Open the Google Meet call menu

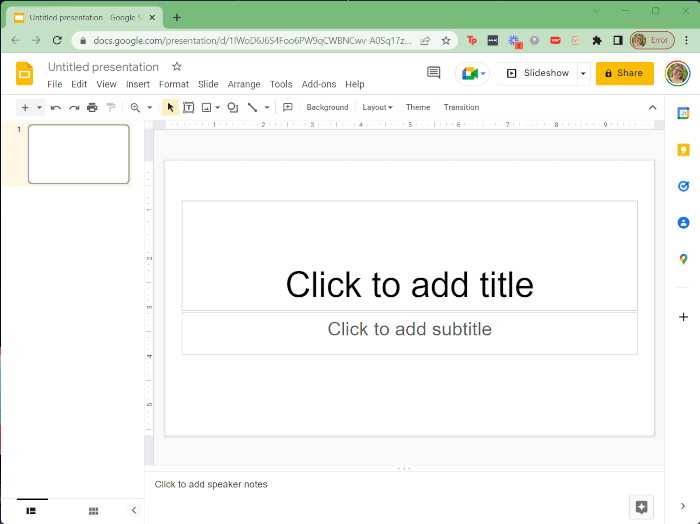(x=473, y=73)
